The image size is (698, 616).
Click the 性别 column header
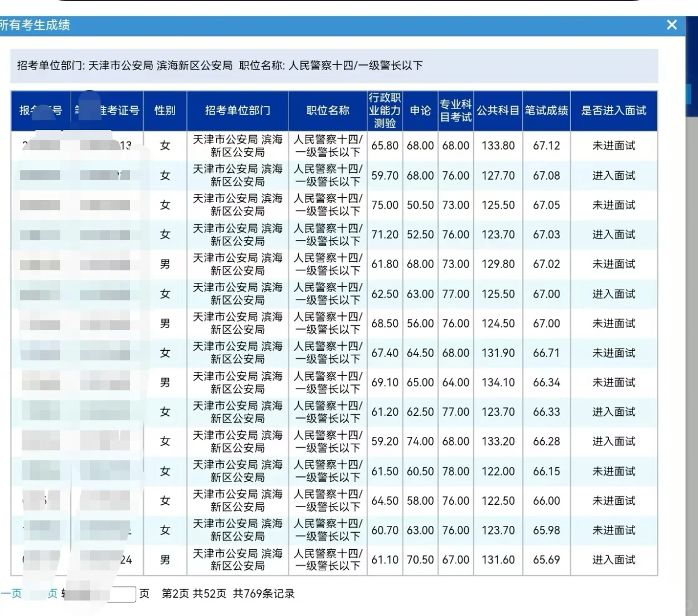tap(165, 111)
